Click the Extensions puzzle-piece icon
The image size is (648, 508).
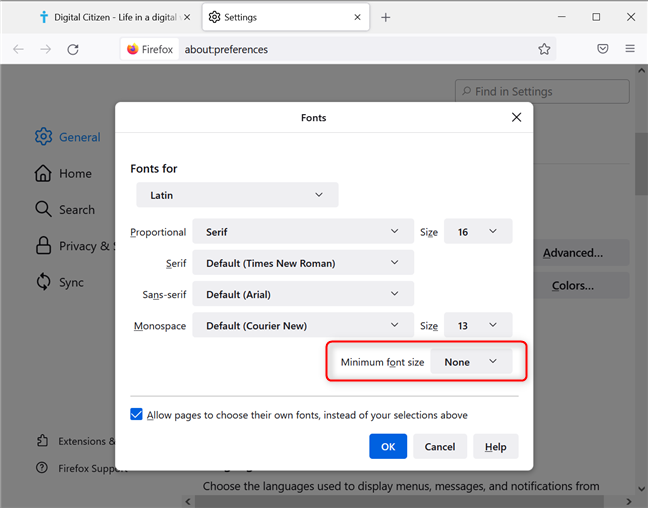pos(42,441)
